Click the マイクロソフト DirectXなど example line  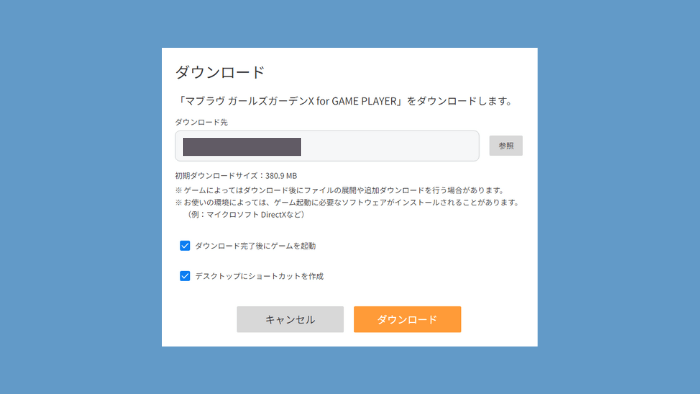pyautogui.click(x=246, y=215)
